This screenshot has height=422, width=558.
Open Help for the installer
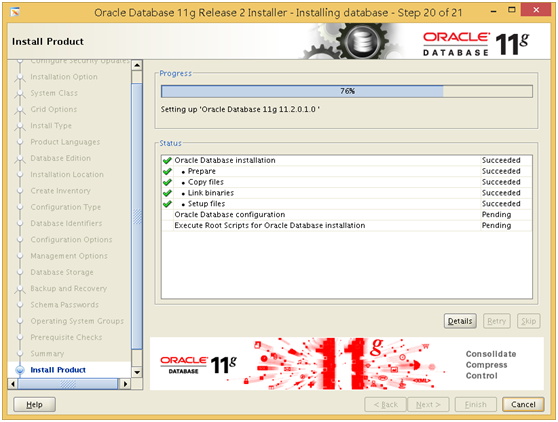[35, 405]
